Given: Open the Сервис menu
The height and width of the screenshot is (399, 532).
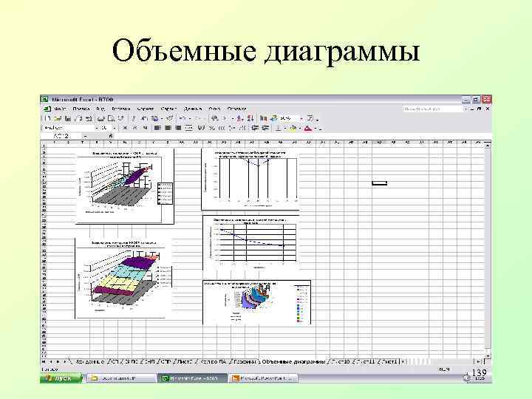Looking at the screenshot, I should 168,109.
